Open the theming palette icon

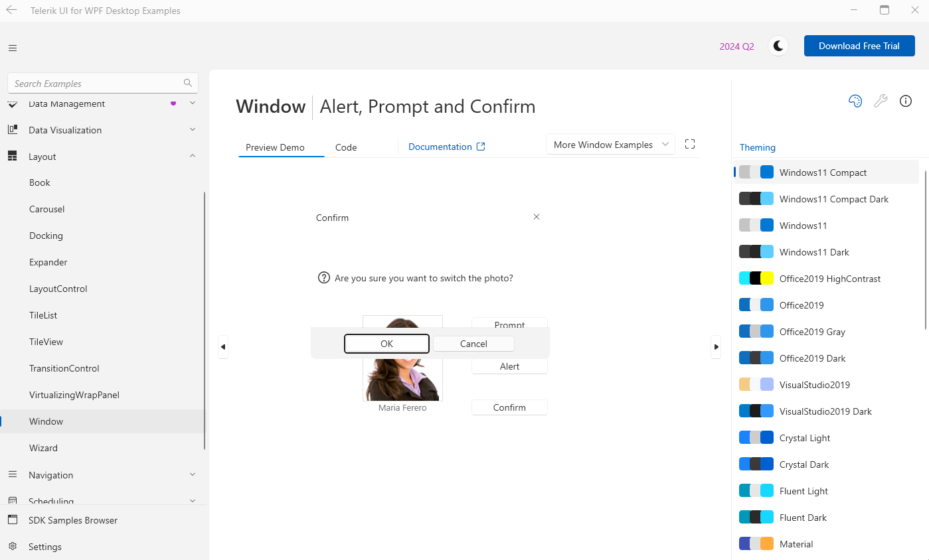855,101
